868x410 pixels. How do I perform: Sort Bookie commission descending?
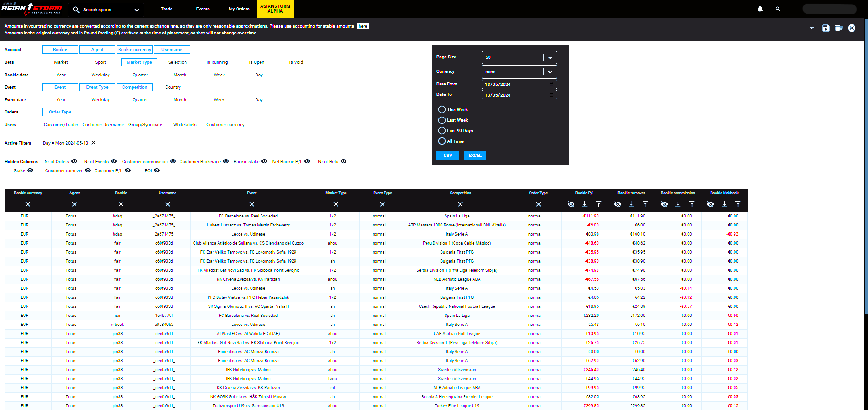[x=678, y=204]
